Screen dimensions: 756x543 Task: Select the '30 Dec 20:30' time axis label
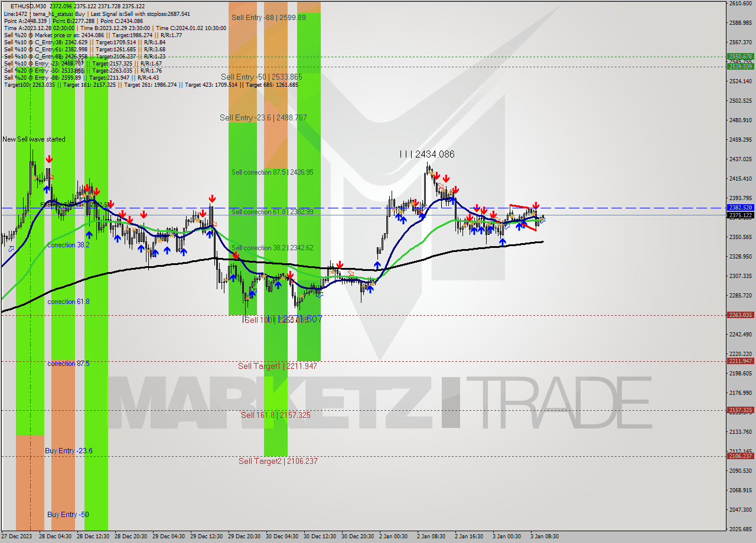(x=357, y=537)
